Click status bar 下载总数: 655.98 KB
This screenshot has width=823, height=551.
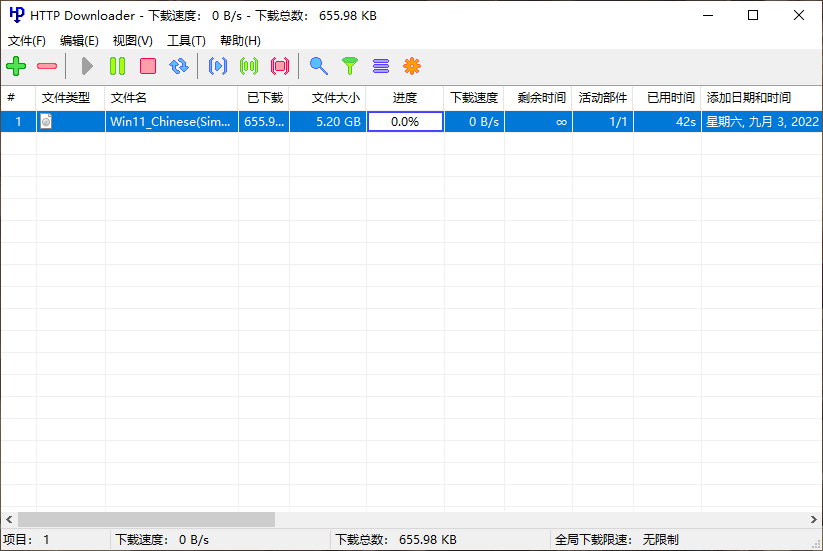pos(441,539)
